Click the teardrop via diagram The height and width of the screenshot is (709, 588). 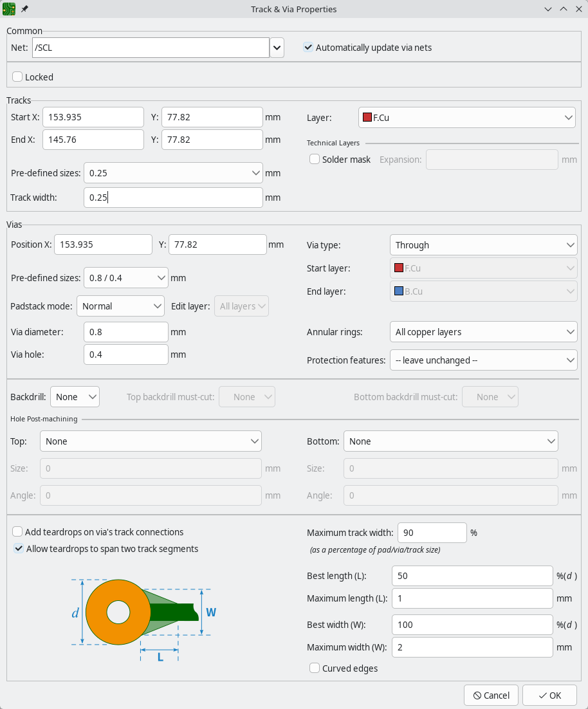pos(144,614)
